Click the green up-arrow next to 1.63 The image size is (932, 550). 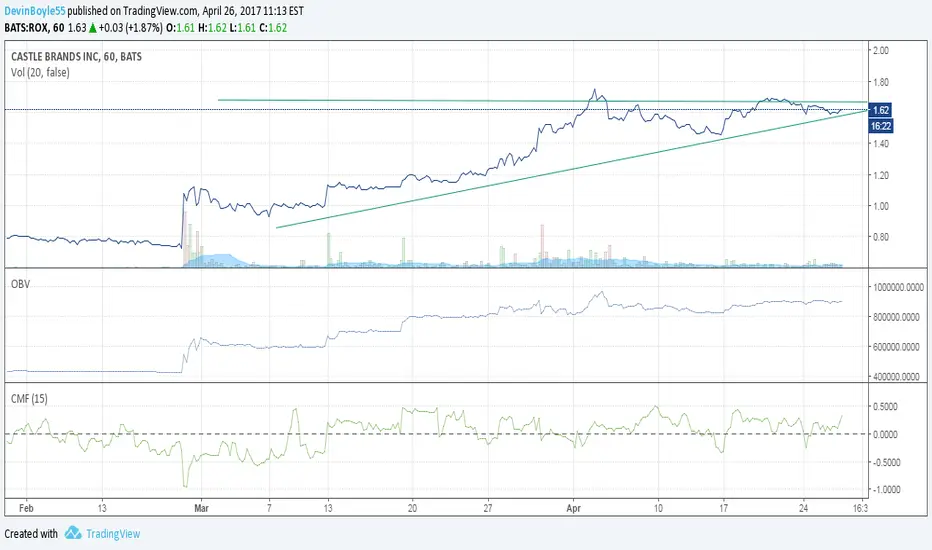(x=93, y=28)
